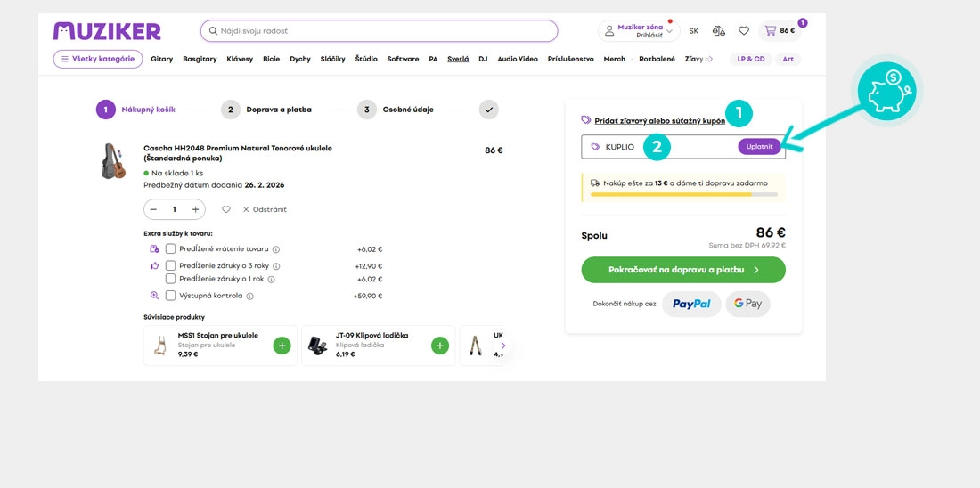Image resolution: width=980 pixels, height=488 pixels.
Task: Open Štúdio category
Action: coord(366,59)
